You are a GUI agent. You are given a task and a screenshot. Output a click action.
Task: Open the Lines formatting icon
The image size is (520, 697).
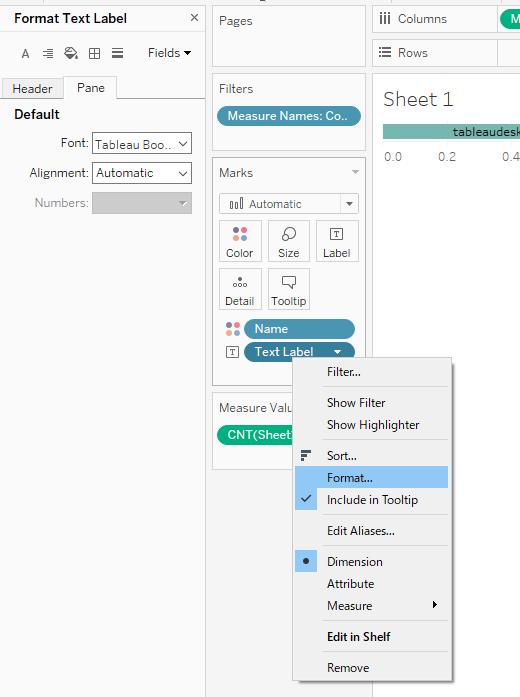pos(117,54)
